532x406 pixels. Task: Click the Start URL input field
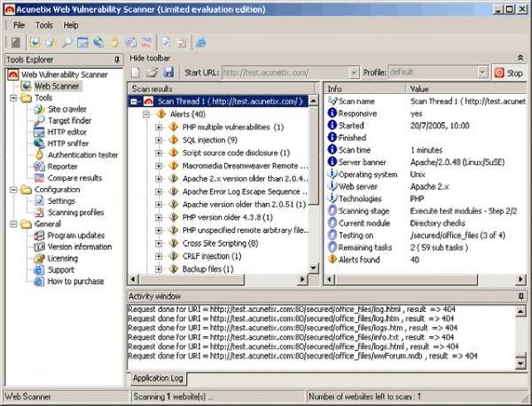point(286,72)
